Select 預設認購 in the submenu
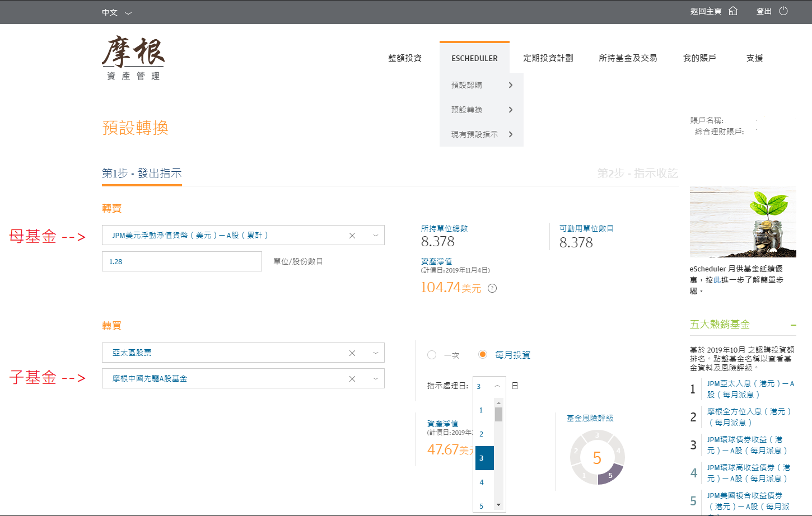 point(466,85)
